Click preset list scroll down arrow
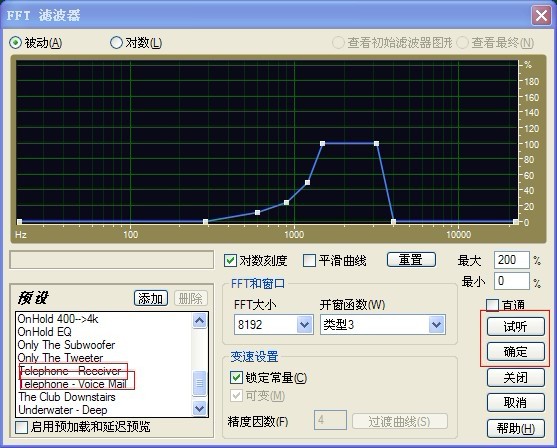557x448 pixels. coord(199,408)
